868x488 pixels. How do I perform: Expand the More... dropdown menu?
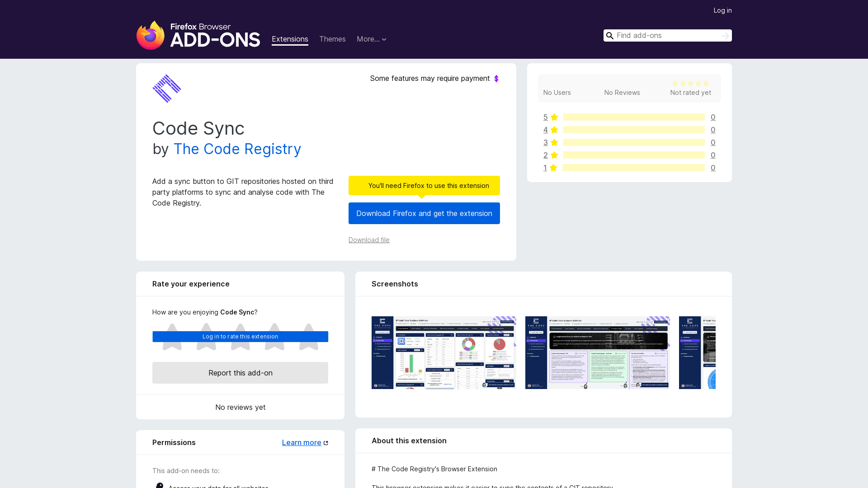click(x=372, y=39)
